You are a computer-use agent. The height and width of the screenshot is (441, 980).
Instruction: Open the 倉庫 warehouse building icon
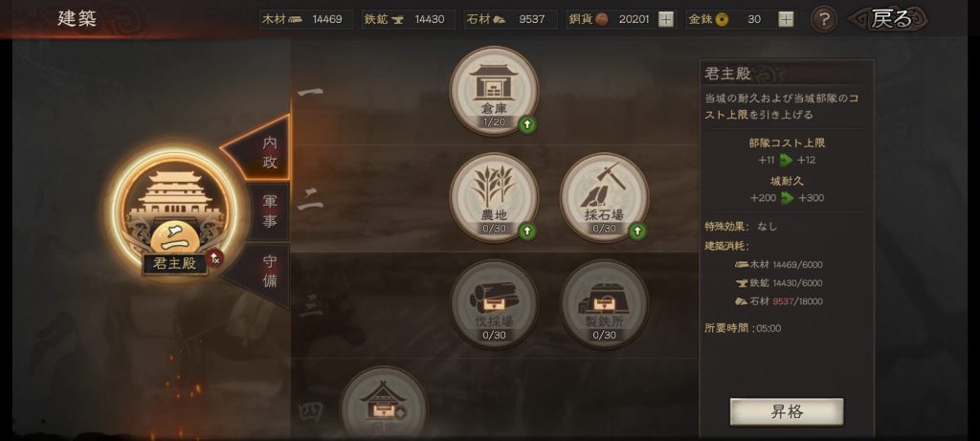pyautogui.click(x=494, y=90)
